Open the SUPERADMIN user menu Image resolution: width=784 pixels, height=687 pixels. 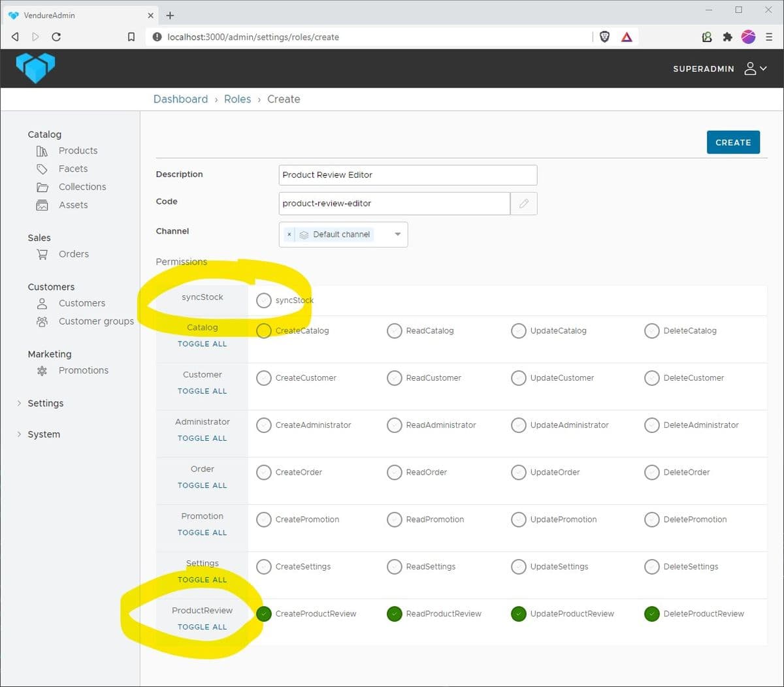pos(755,69)
